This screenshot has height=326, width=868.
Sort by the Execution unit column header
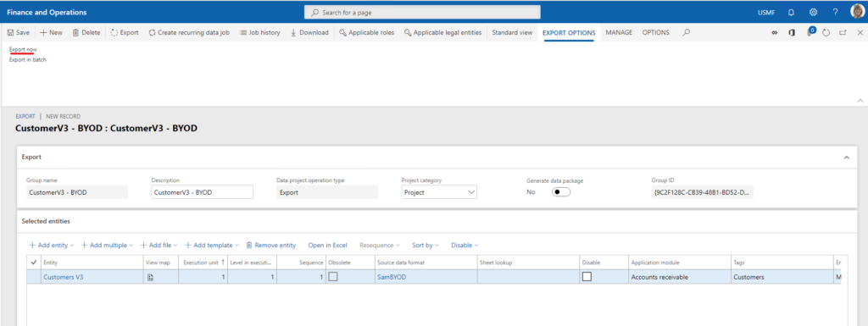tap(203, 262)
